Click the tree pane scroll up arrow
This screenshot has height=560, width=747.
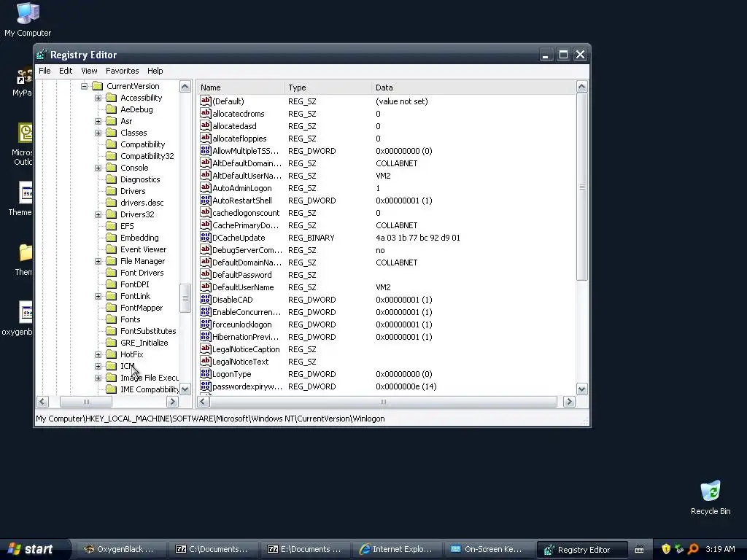(x=185, y=86)
